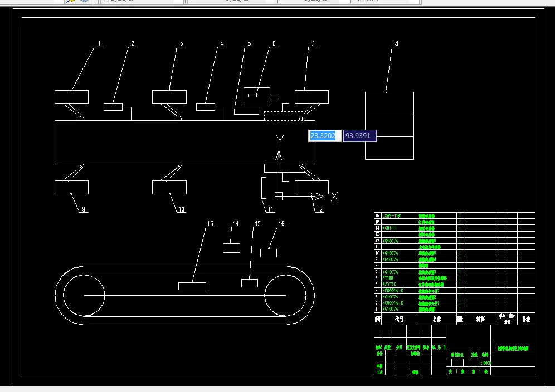Select callout number 13 above the belt view
The image size is (555, 392).
[x=210, y=224]
